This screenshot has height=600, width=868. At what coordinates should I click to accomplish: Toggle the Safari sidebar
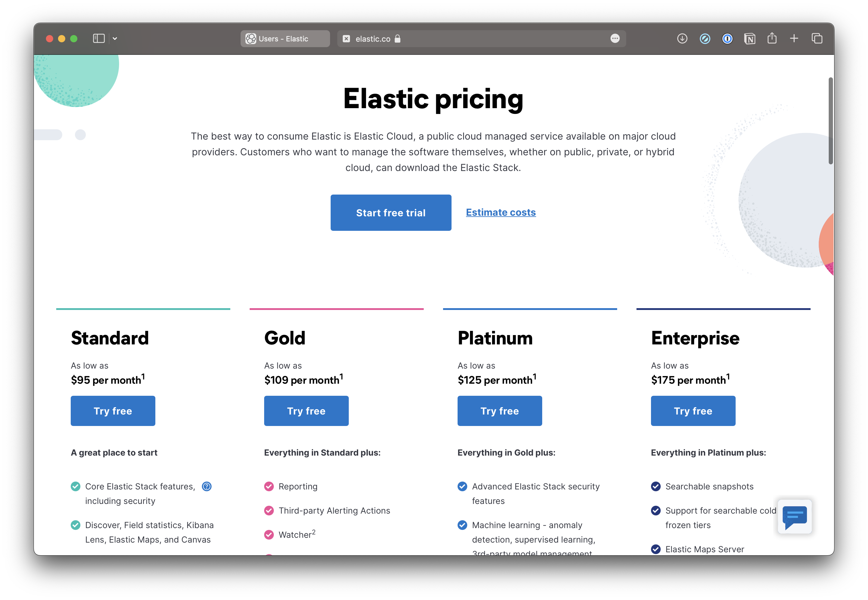point(99,38)
